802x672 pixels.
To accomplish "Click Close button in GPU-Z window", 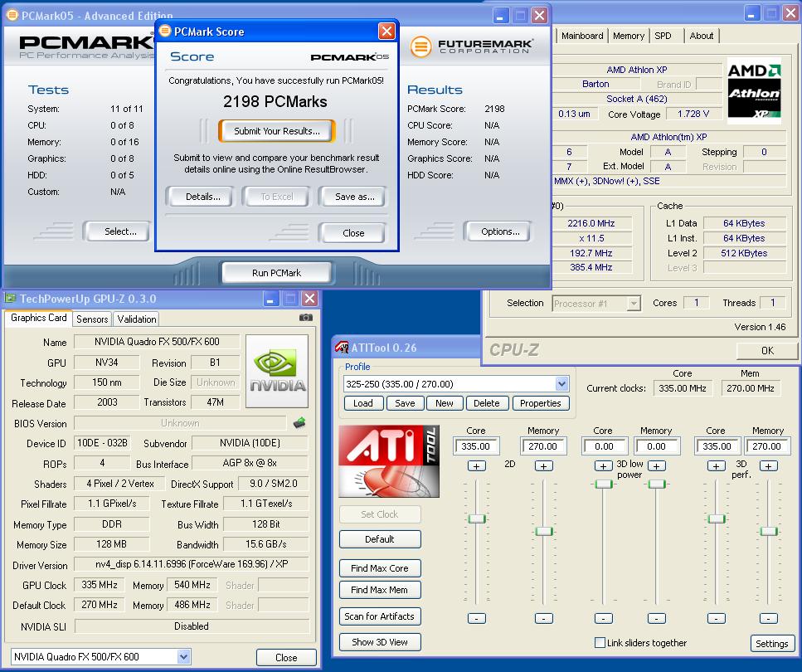I will point(286,658).
